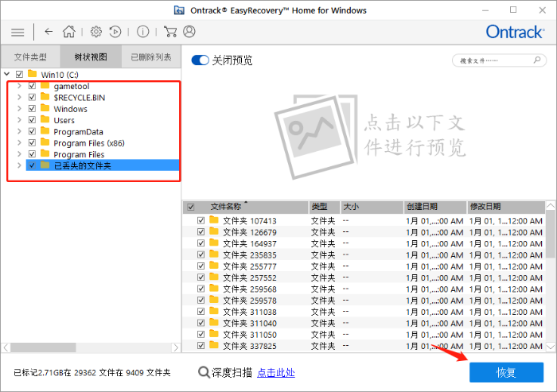Click the tree horizontal scrollbar thumb

point(43,347)
